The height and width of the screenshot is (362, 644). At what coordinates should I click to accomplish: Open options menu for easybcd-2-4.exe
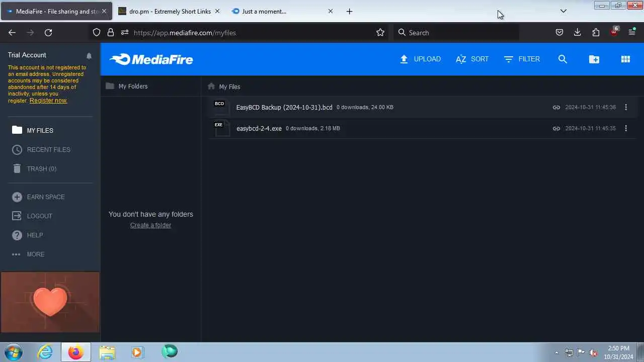[626, 128]
